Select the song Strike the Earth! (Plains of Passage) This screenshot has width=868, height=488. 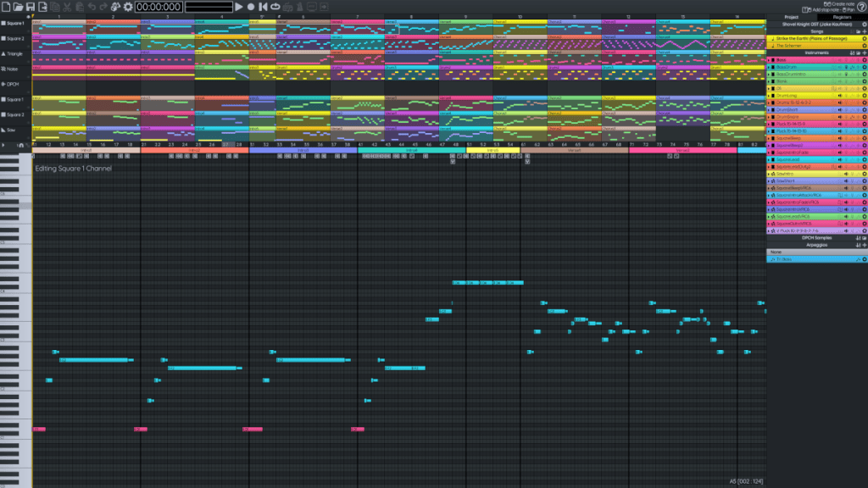[816, 39]
